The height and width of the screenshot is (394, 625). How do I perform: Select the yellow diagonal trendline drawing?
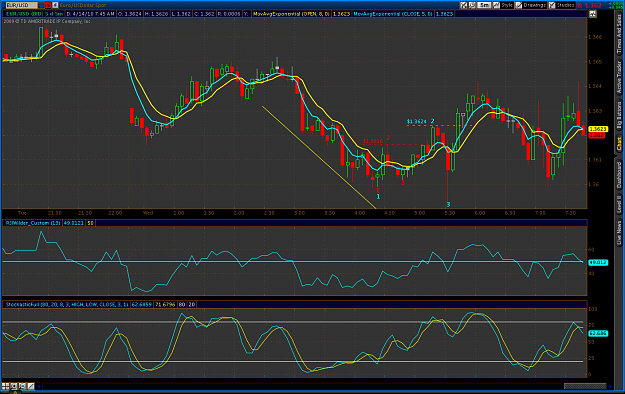319,157
